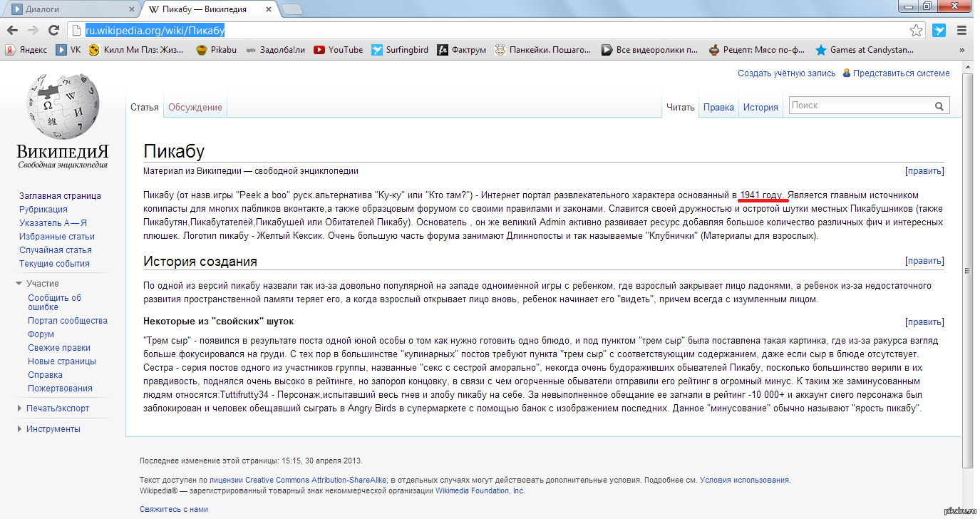Open Случайная статья link
The height and width of the screenshot is (519, 980).
[56, 250]
